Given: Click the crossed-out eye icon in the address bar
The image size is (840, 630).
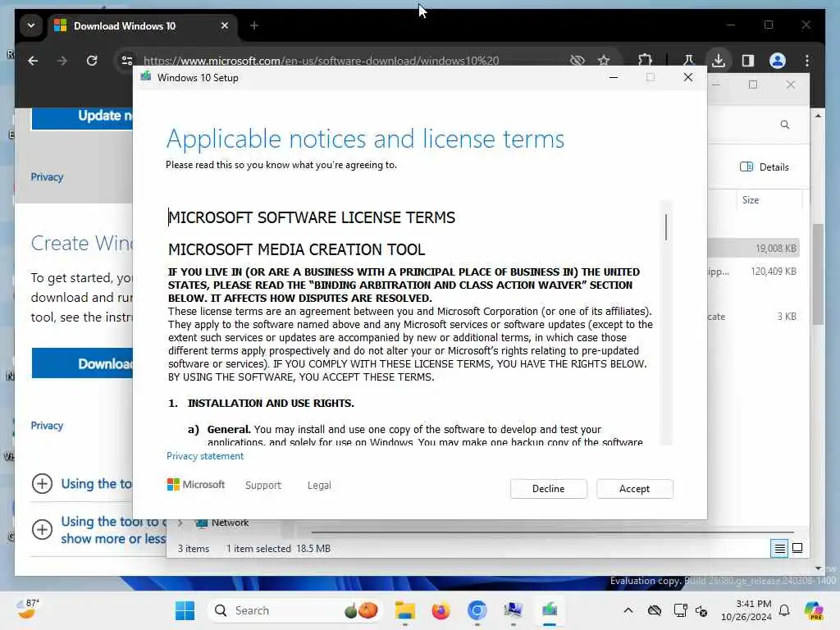Looking at the screenshot, I should [577, 61].
